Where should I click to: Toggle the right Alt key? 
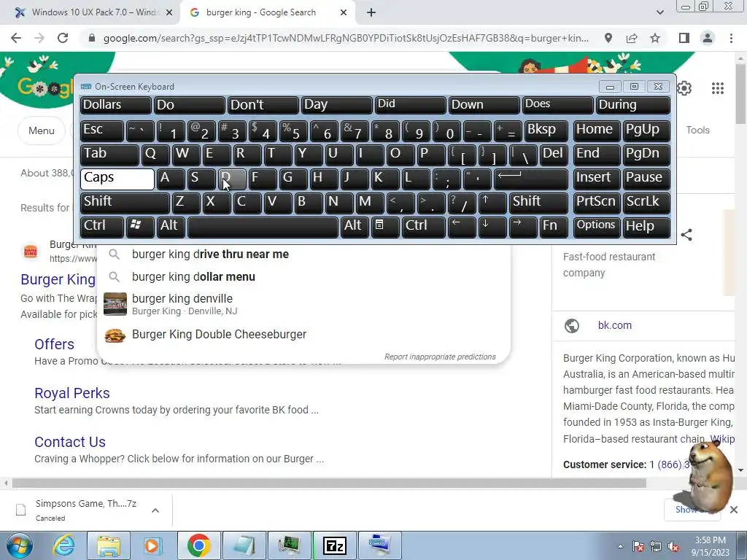[x=355, y=227]
